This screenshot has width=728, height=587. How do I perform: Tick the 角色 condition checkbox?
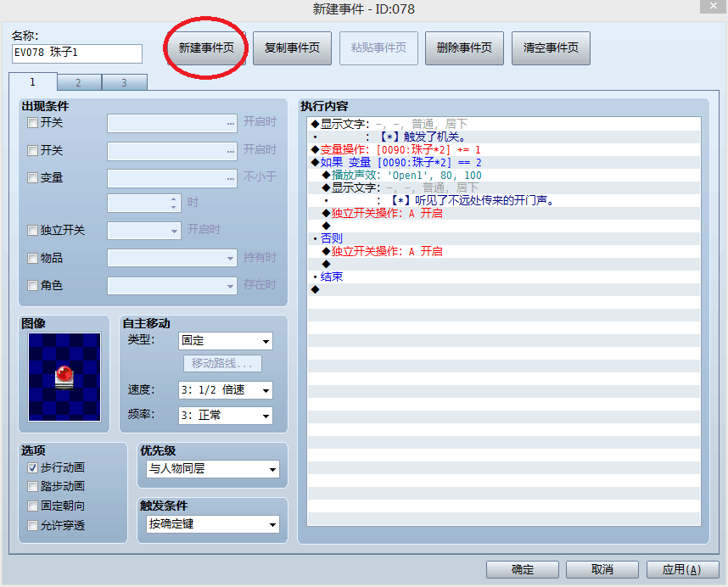[32, 285]
